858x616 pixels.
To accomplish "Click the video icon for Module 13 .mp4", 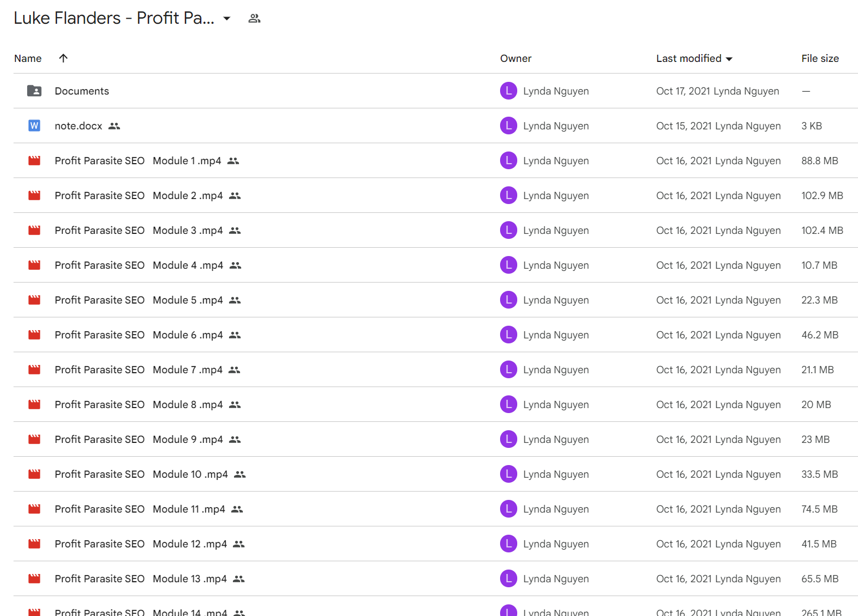I will (34, 578).
